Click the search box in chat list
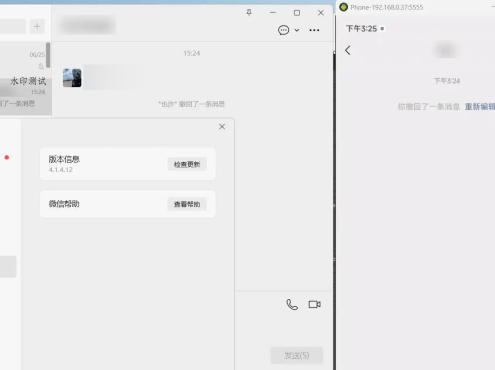 click(13, 26)
